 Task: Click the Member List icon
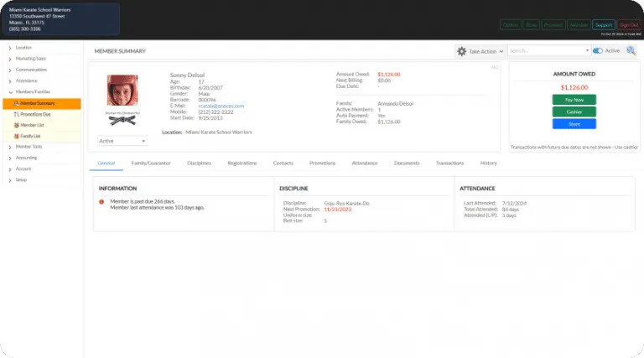pos(16,125)
